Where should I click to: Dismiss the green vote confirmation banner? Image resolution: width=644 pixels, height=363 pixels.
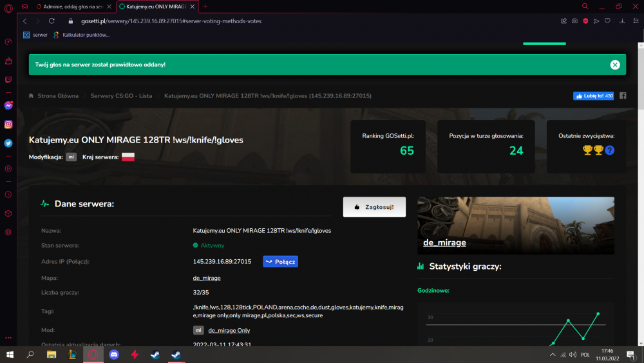coord(615,64)
